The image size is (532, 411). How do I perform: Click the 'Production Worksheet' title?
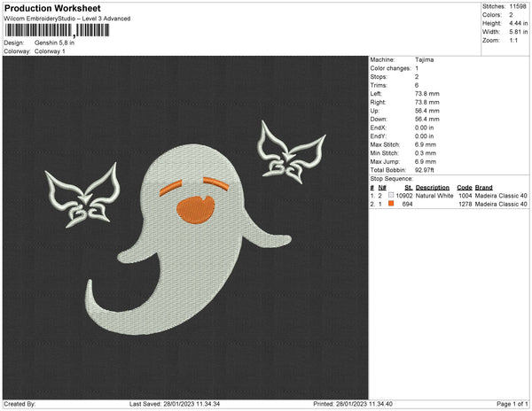pyautogui.click(x=52, y=8)
